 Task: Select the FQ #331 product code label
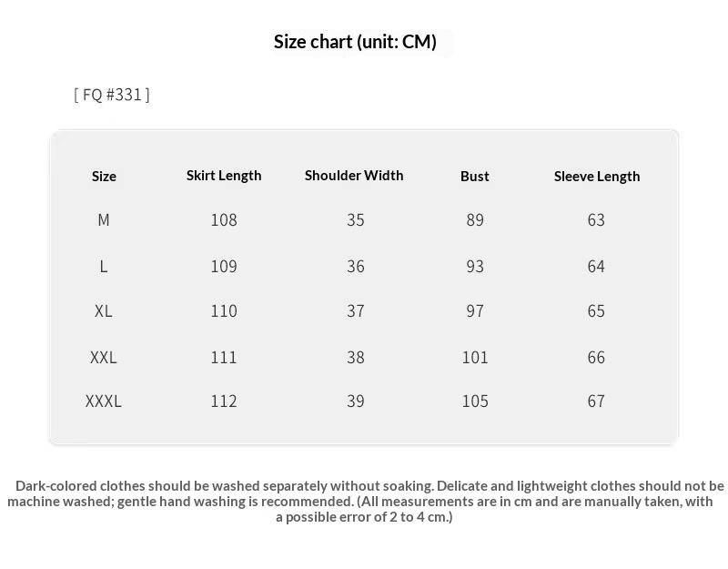tap(112, 95)
